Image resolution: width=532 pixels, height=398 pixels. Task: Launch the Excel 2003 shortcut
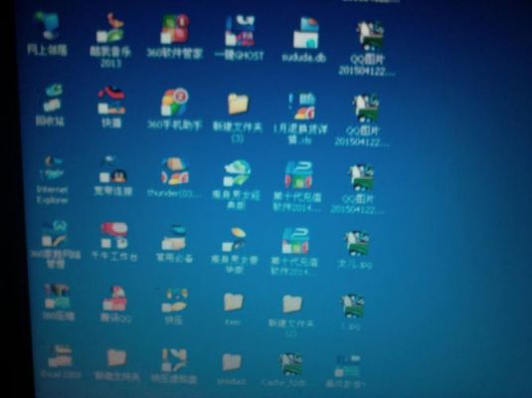pyautogui.click(x=61, y=361)
